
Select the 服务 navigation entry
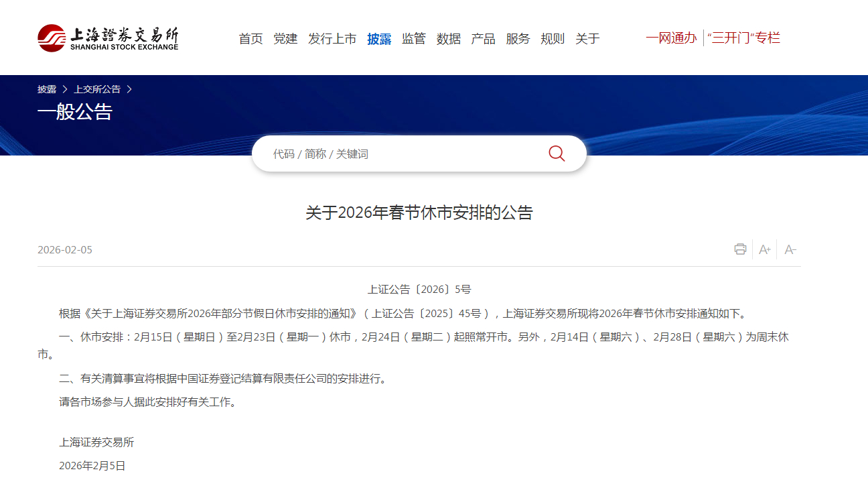click(518, 38)
